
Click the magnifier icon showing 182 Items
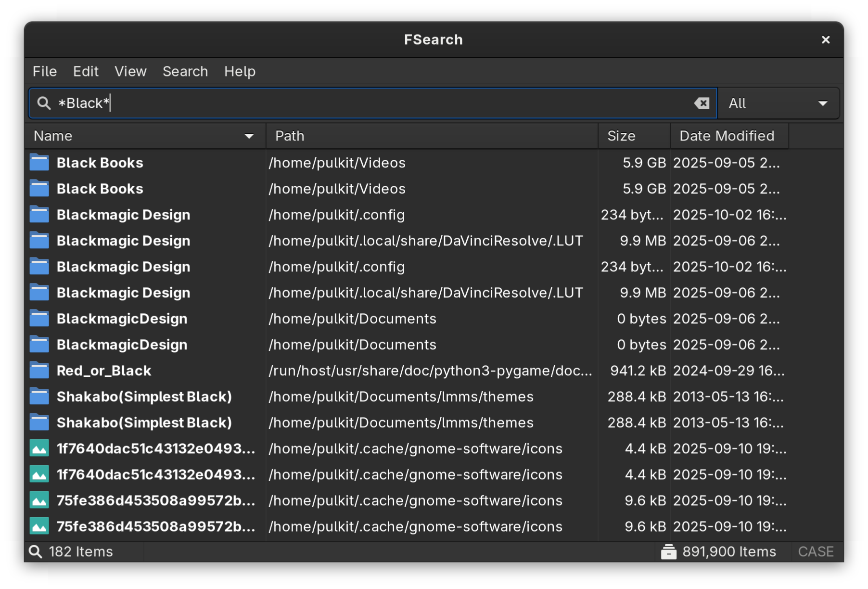(35, 551)
